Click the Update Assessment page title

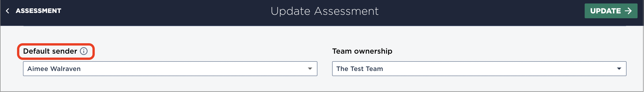(325, 11)
